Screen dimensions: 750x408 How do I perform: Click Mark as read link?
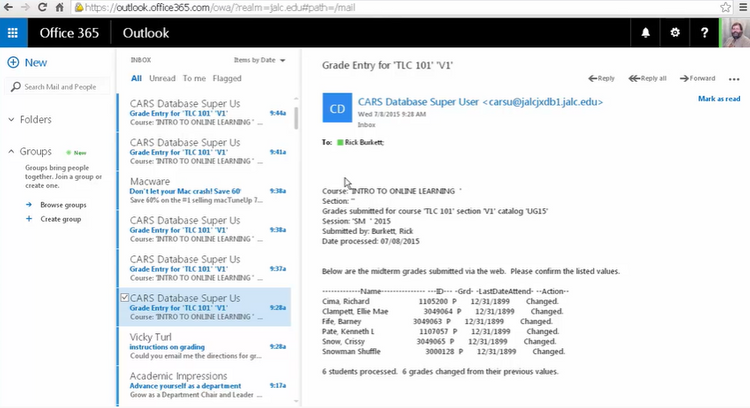(718, 99)
